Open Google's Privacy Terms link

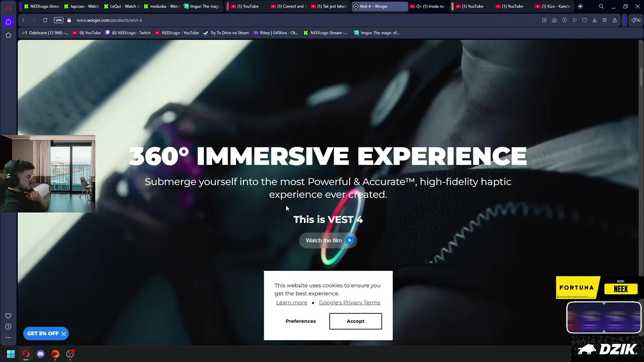[349, 303]
